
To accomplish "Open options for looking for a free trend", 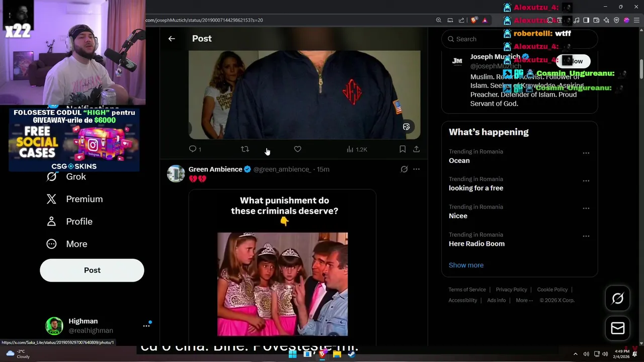I will tap(586, 180).
